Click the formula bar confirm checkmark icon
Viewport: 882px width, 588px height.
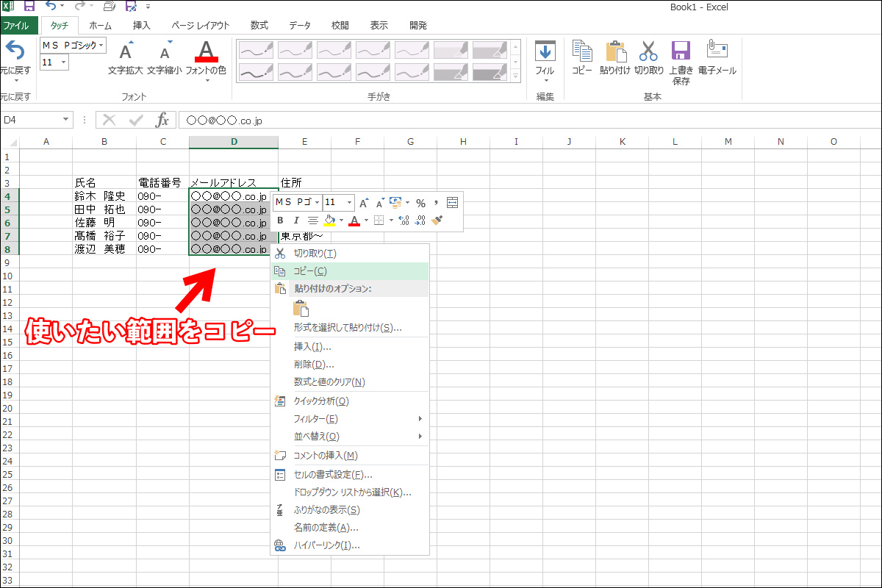136,120
